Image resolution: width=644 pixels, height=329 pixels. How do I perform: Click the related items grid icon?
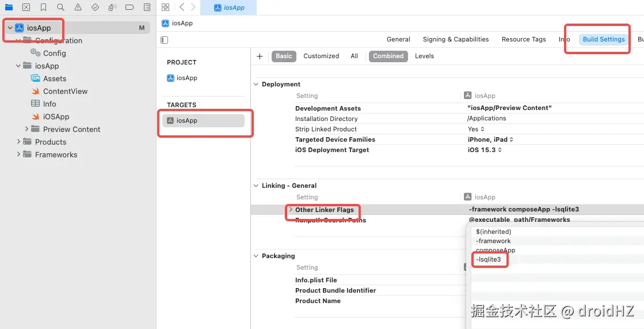[166, 7]
